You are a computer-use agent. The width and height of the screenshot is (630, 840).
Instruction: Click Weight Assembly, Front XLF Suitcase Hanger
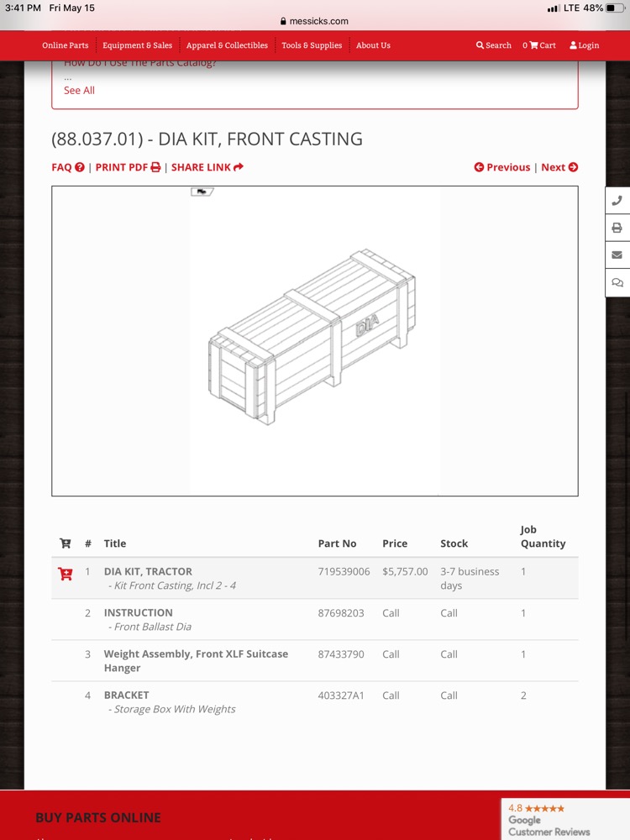196,661
